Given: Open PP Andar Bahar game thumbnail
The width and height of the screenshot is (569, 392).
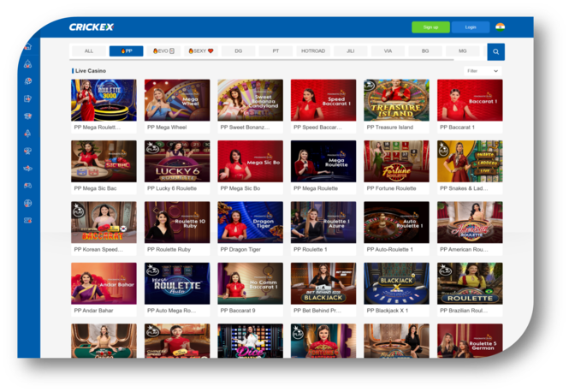Looking at the screenshot, I should pyautogui.click(x=104, y=283).
